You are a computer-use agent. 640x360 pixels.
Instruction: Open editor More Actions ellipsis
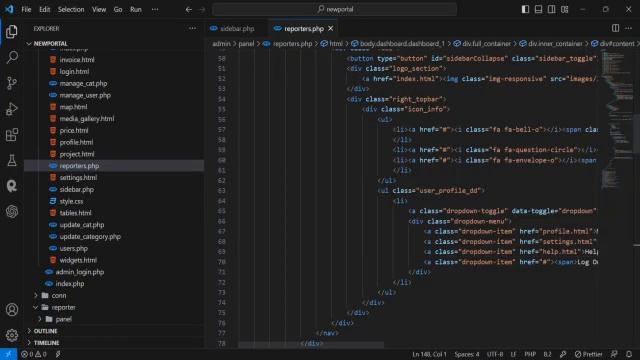pyautogui.click(x=629, y=28)
